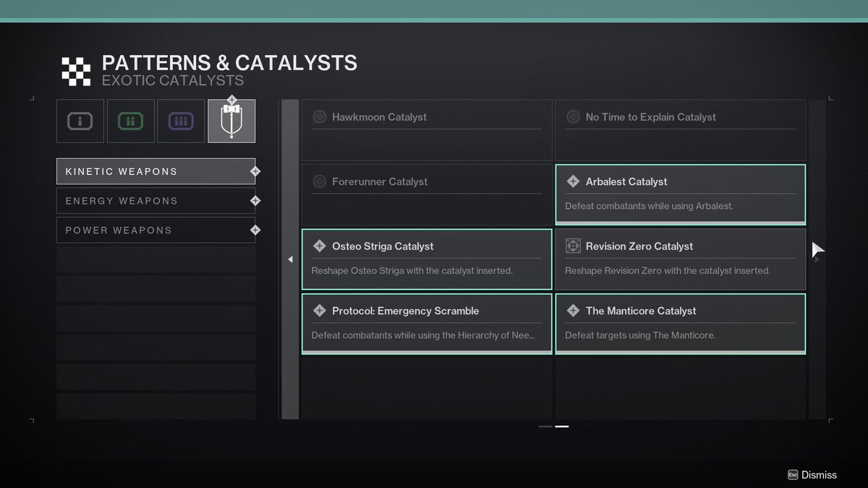Click the Protocol: Emergency Scramble diamond icon
The image size is (868, 488).
click(319, 311)
